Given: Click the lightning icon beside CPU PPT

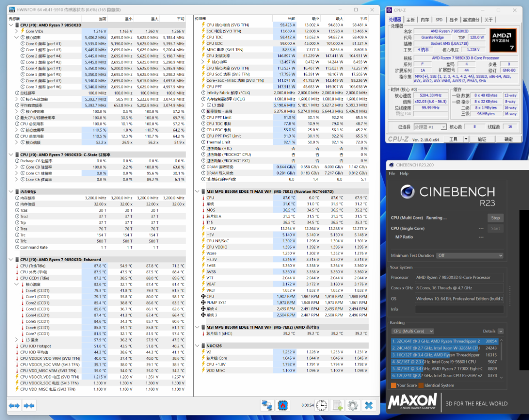Looking at the screenshot, I should [x=203, y=87].
